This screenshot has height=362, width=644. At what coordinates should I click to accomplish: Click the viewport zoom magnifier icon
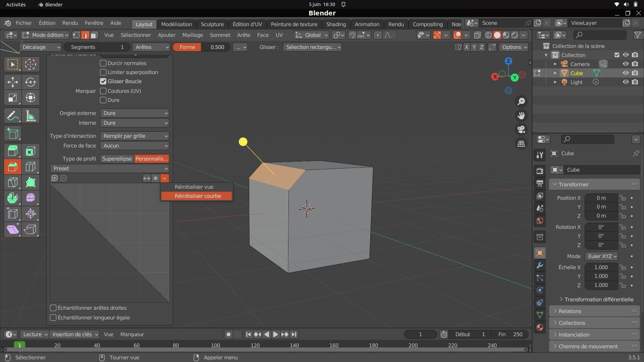click(521, 102)
